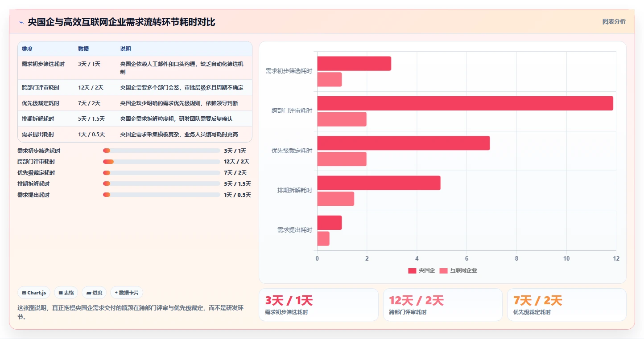Click chart axis label 需求提出耗时
644x339 pixels.
[295, 230]
